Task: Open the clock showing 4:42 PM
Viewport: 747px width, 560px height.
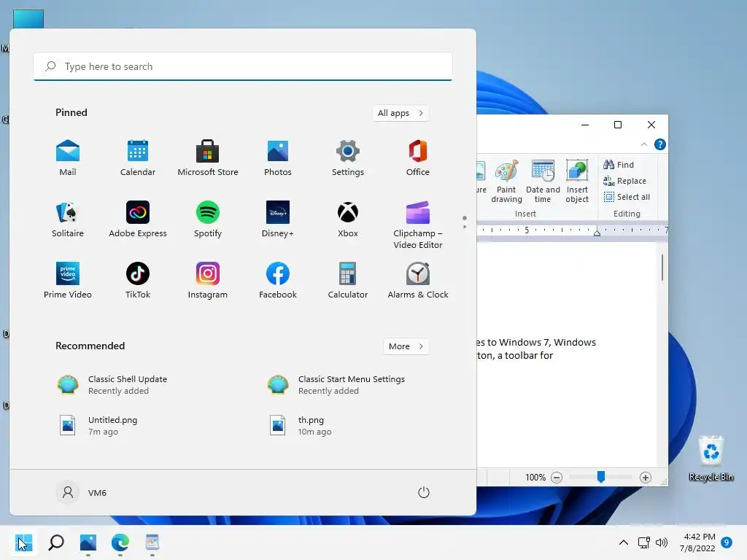Action: [x=697, y=542]
